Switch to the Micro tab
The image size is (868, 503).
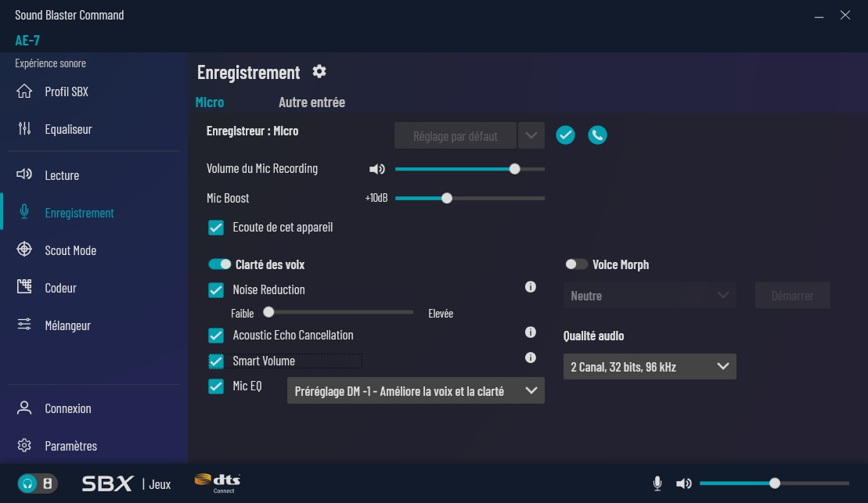(x=210, y=102)
